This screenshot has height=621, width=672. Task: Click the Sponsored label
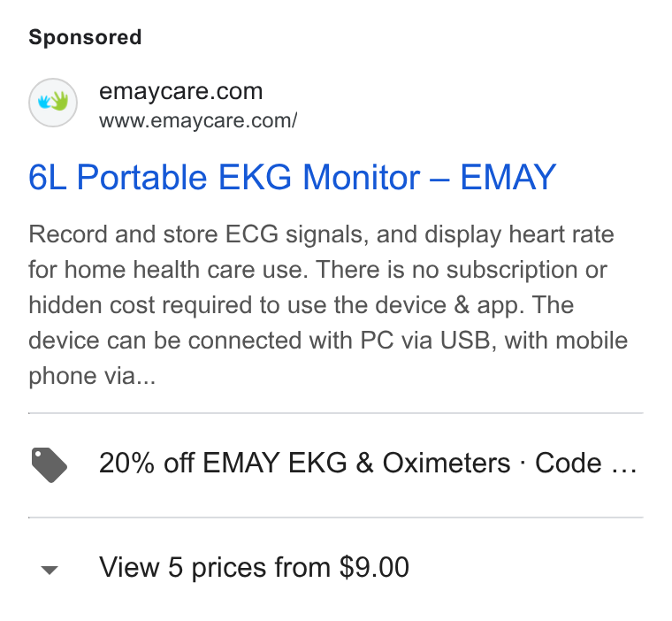85,37
